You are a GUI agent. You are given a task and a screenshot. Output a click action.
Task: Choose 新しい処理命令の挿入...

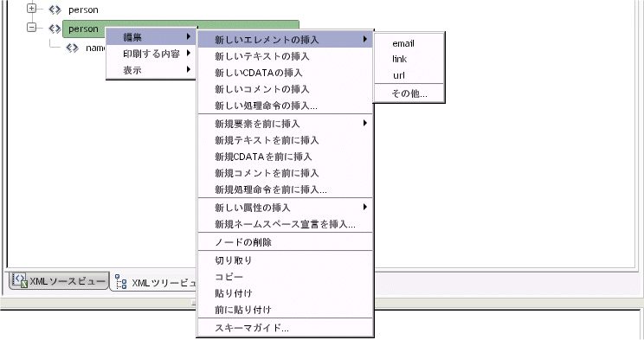click(285, 106)
